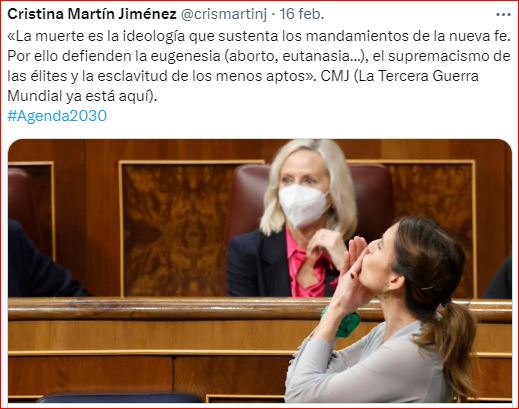Click "Mundial ya está aquí" final text line
Viewport: 519px width, 409px height.
[82, 96]
